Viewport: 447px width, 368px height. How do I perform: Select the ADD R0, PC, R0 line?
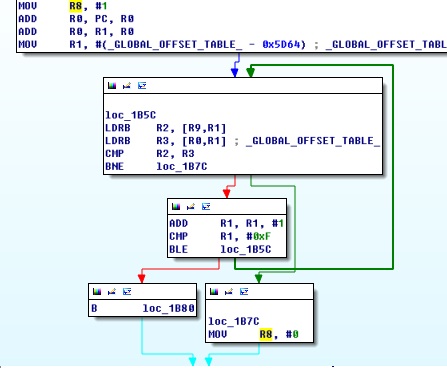click(76, 19)
